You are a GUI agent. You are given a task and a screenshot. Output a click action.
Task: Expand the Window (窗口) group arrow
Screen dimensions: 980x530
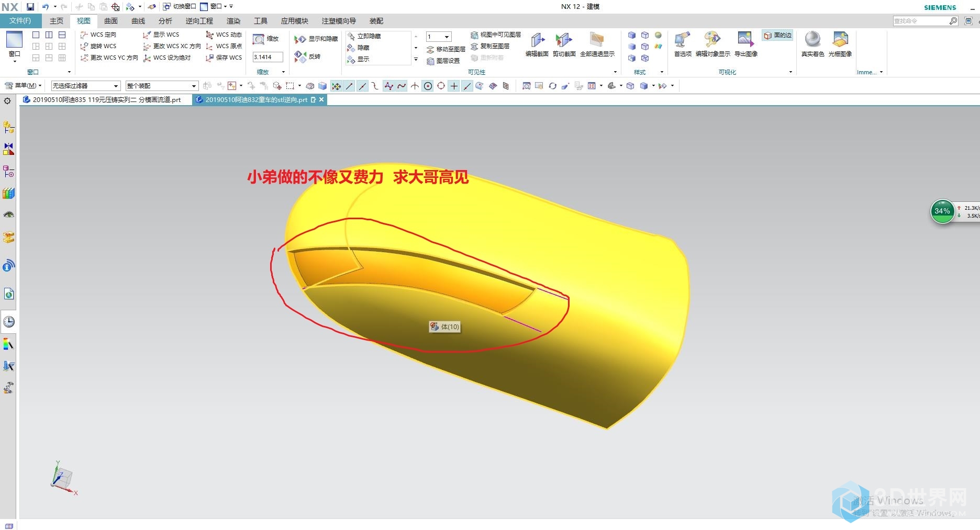click(x=69, y=72)
